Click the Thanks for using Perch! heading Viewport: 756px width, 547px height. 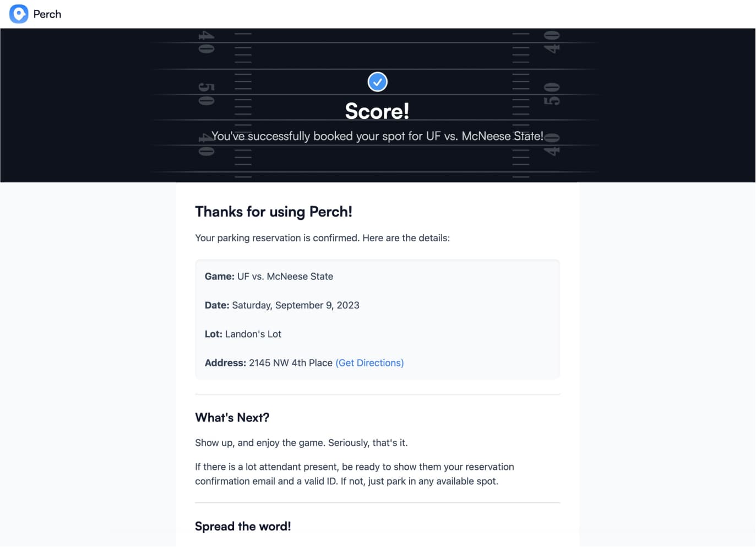(x=274, y=212)
